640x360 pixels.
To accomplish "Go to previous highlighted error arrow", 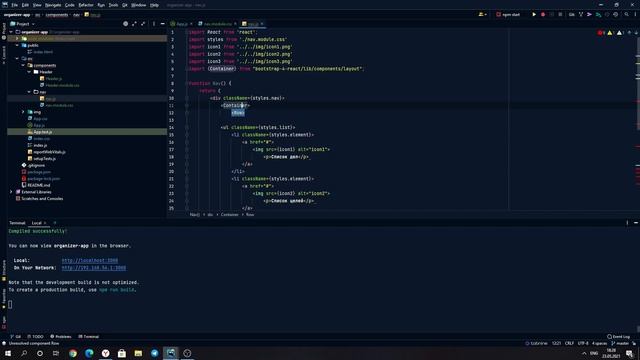I will [x=629, y=33].
